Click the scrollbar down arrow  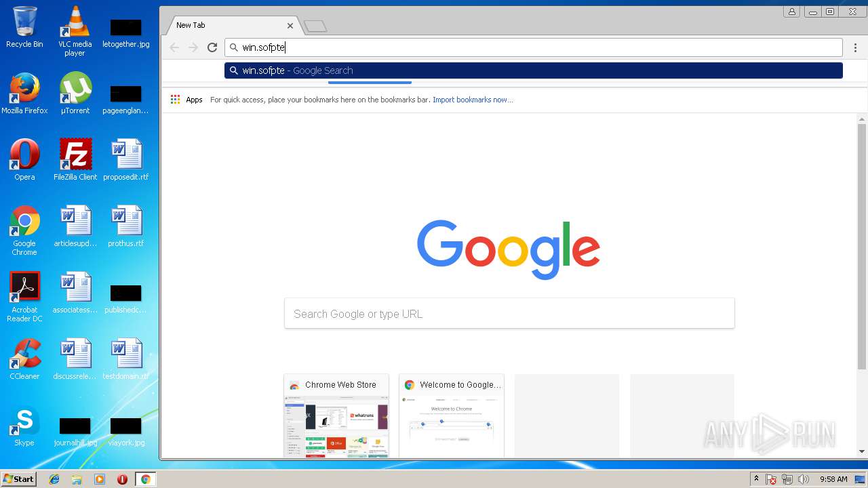tap(862, 452)
